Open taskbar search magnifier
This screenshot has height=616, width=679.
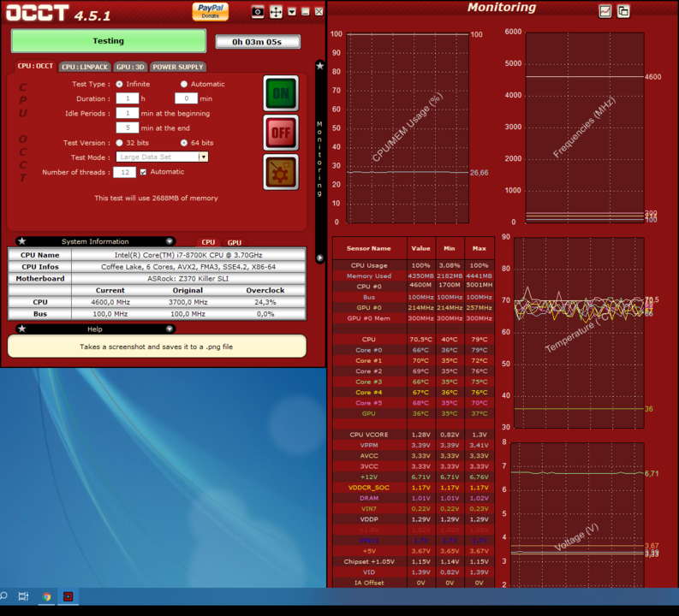[3, 596]
